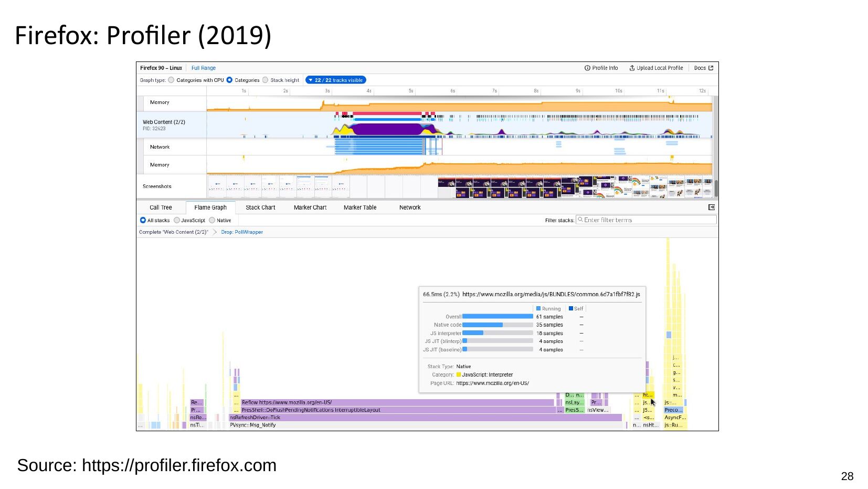Screen dimensions: 868x489
Task: Select the Native stacks radio option
Action: pyautogui.click(x=212, y=221)
